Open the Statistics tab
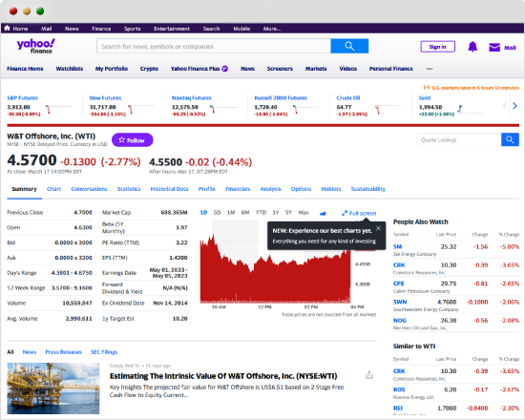Viewport: 525px width, 420px height. click(129, 189)
